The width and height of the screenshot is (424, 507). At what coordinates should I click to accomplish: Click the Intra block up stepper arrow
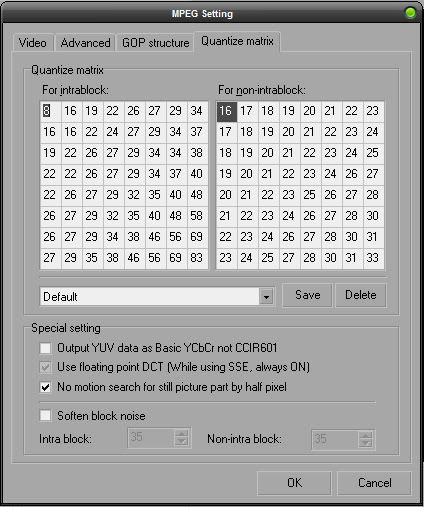181,434
